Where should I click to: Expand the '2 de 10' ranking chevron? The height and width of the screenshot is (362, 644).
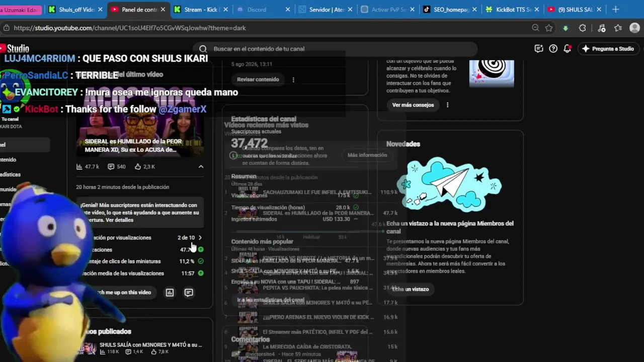200,238
